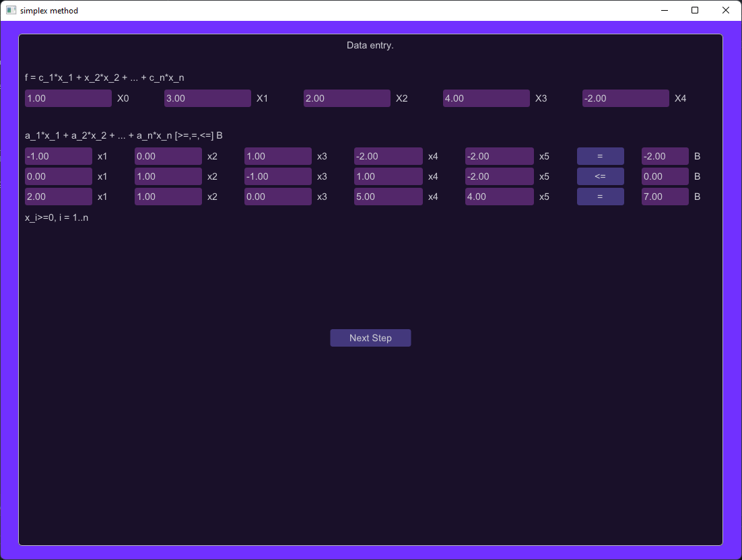The image size is (742, 560).
Task: Click the second constraint's B field showing 0.00
Action: [x=665, y=176]
